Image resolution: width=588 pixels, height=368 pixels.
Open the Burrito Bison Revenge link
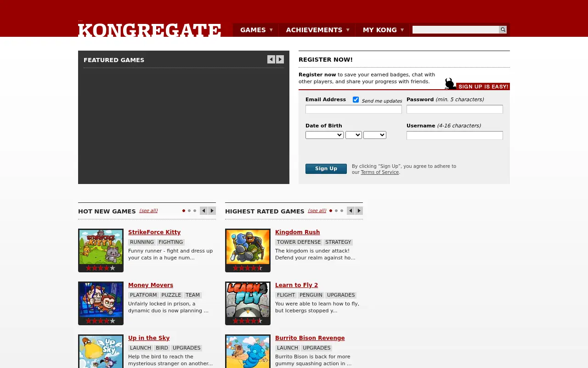[x=310, y=338]
